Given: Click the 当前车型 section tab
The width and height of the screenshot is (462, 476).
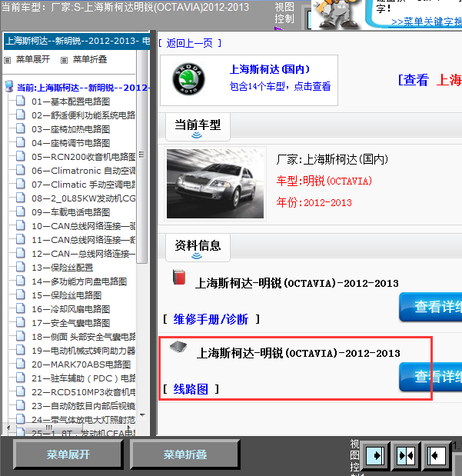Looking at the screenshot, I should tap(198, 127).
